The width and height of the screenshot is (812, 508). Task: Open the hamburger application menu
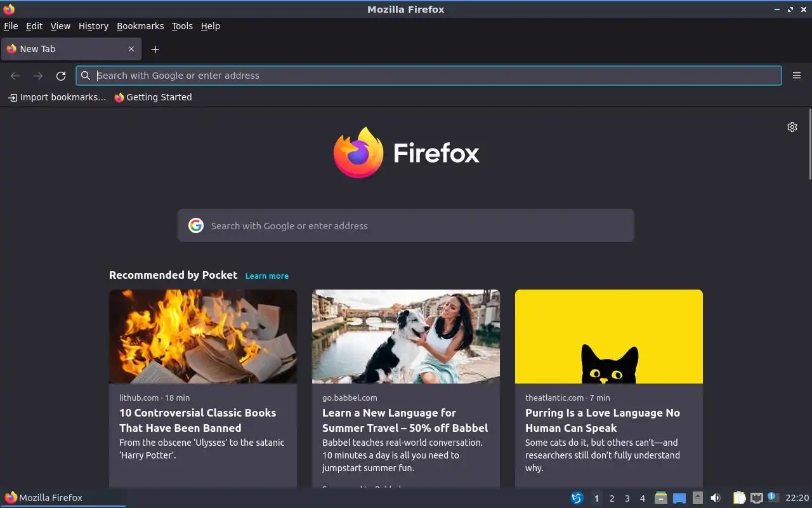point(797,76)
